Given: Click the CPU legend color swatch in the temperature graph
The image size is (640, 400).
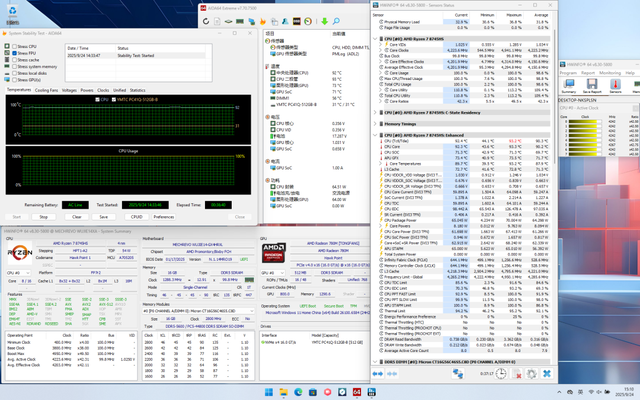Looking at the screenshot, I should 96,100.
